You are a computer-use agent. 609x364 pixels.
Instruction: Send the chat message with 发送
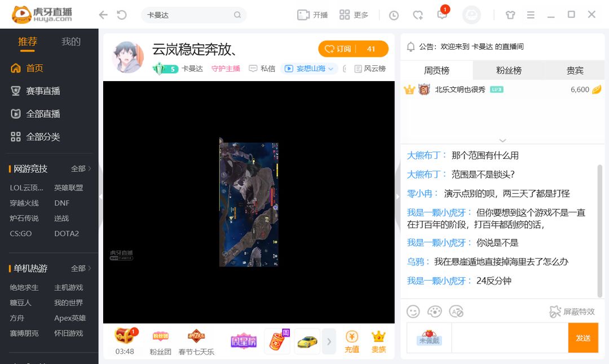click(x=583, y=338)
